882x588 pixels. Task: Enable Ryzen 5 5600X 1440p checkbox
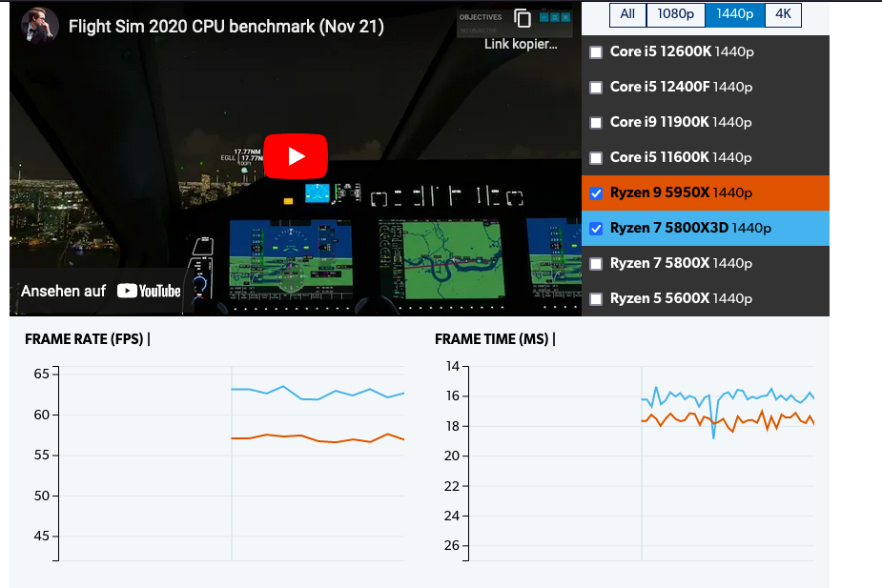coord(596,299)
